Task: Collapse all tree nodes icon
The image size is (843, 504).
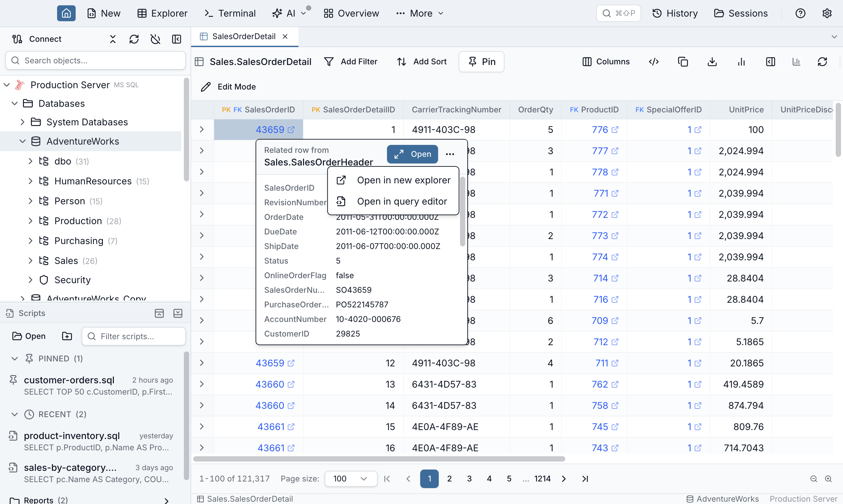Action: pos(113,39)
